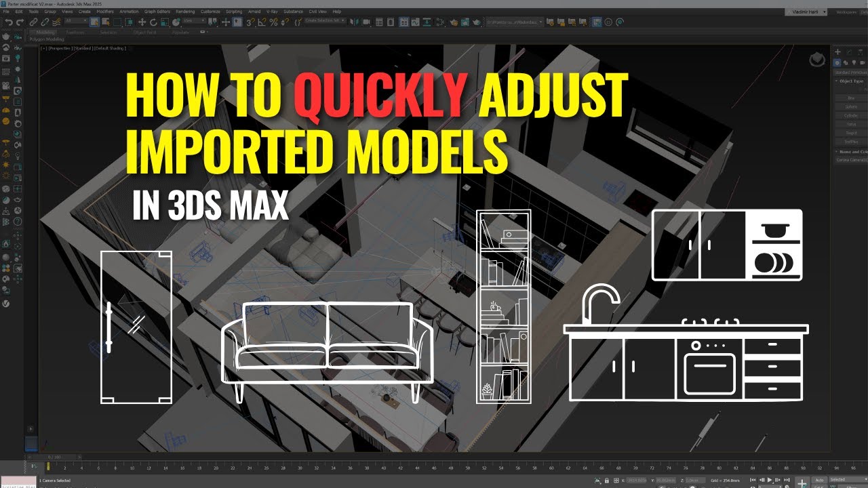The image size is (868, 488).
Task: Click the Go to End playback button
Action: tap(787, 479)
